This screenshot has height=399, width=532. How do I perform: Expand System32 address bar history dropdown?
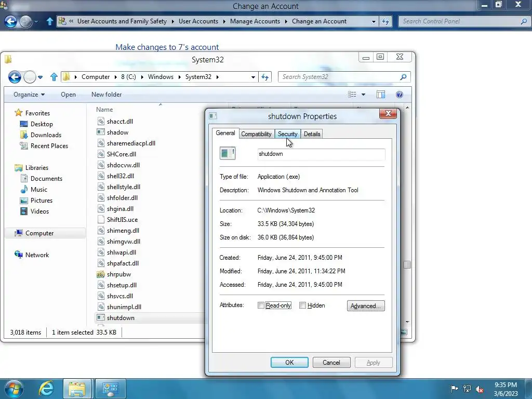[x=253, y=77]
